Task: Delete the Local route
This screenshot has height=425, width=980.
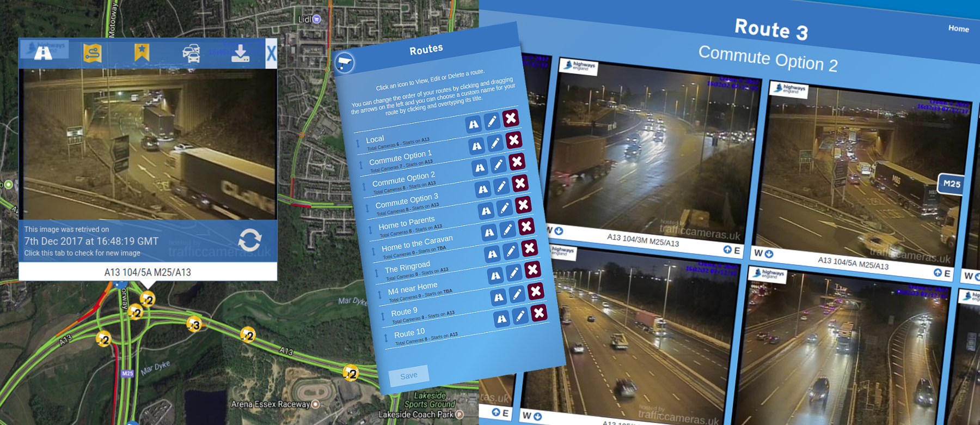Action: click(x=510, y=118)
